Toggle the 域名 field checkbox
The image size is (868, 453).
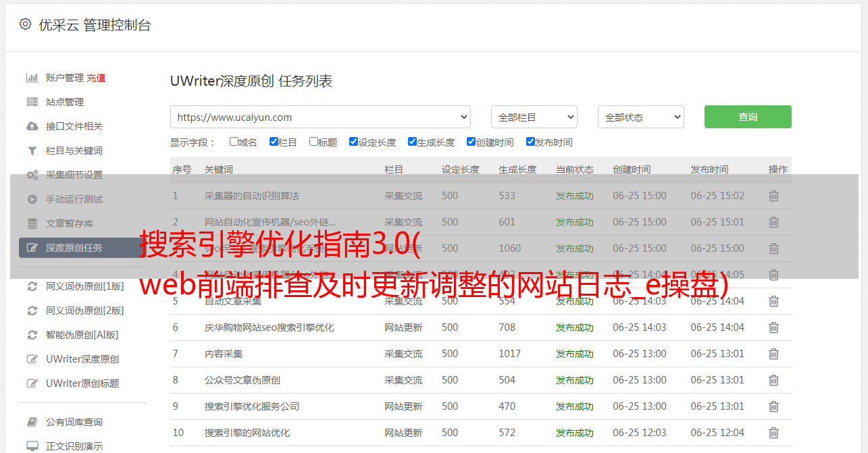234,142
